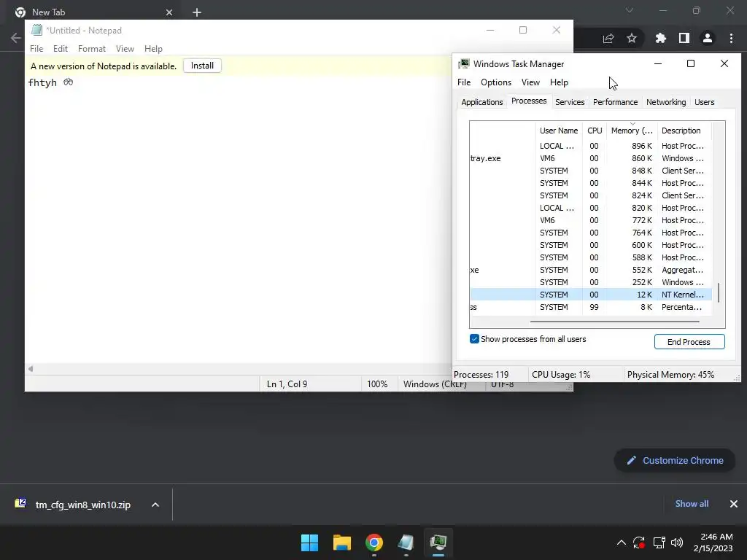
Task: Open Task Manager View menu
Action: [530, 82]
